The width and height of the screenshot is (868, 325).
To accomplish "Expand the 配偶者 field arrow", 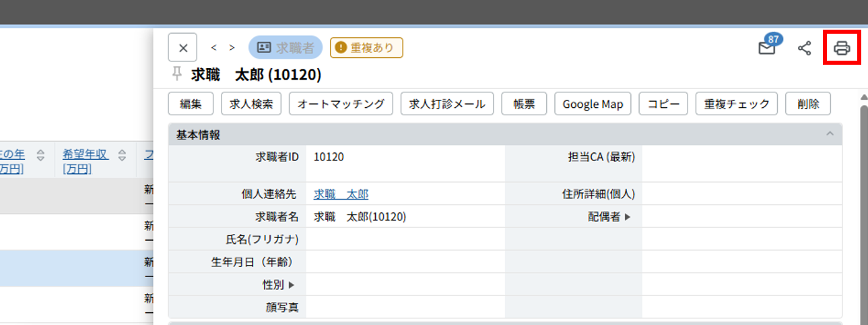I will (x=628, y=217).
